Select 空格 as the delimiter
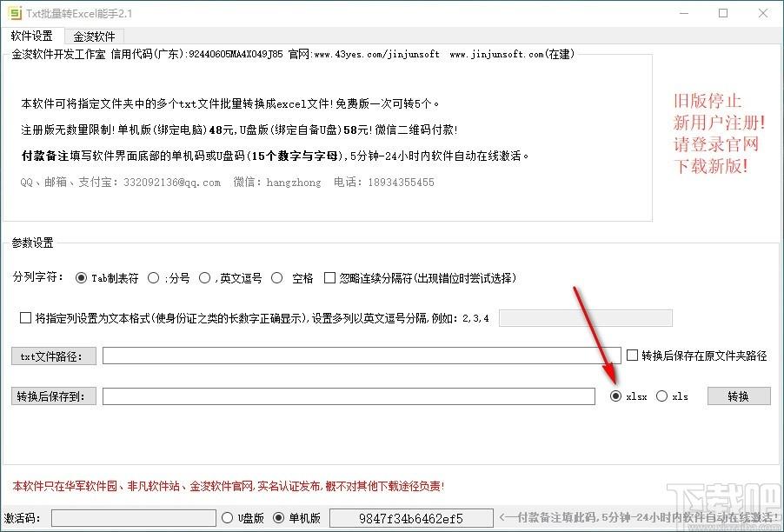 292,278
